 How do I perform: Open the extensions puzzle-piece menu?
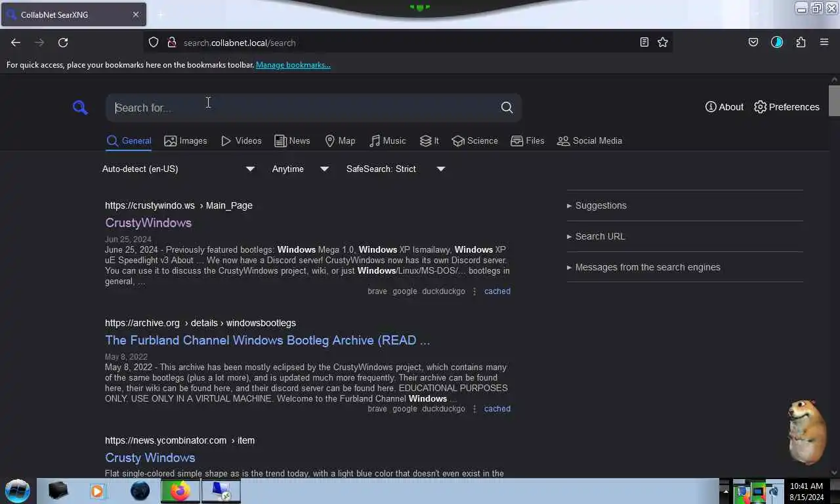tap(801, 43)
